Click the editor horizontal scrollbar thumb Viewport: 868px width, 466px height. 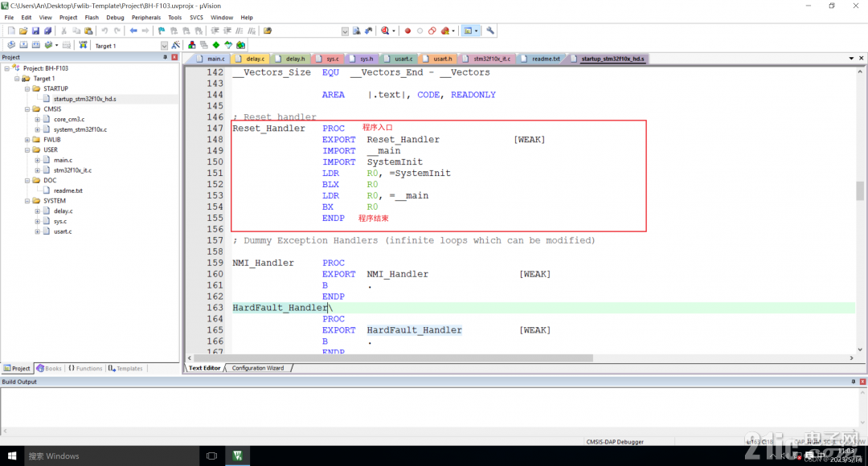[393, 358]
